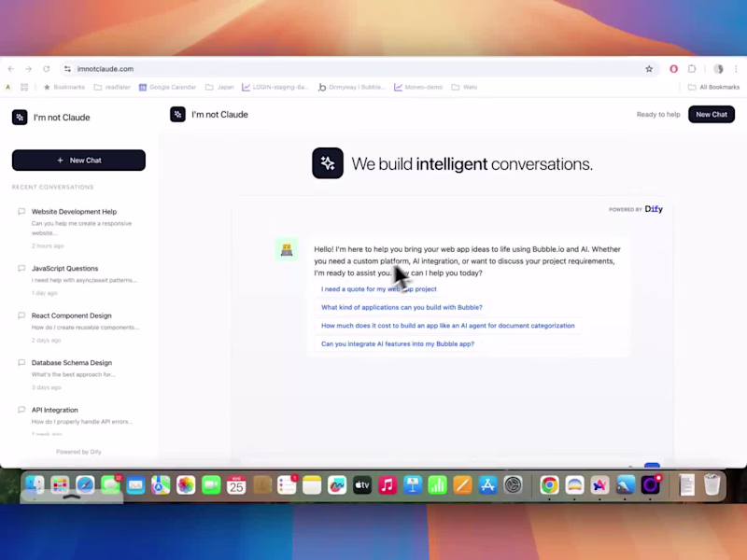Open the readlater bookmark folder

pos(112,87)
